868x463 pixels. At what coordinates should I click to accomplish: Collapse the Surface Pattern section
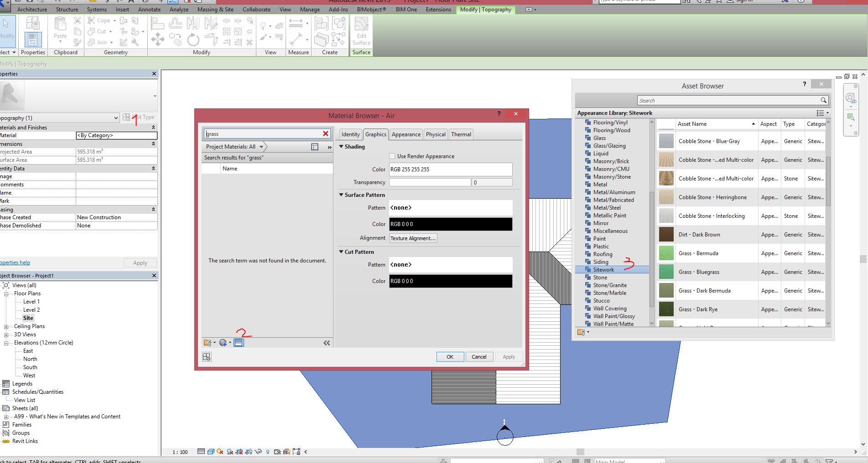341,195
